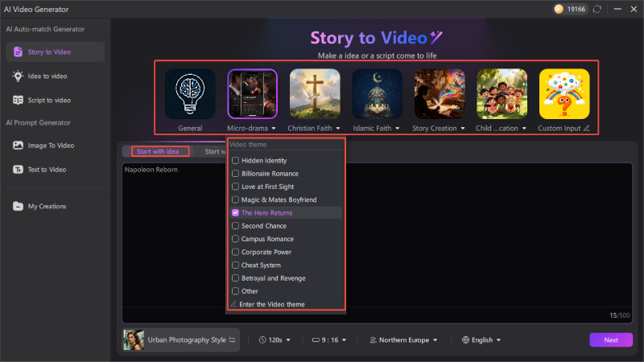Open My Creations folder
The width and height of the screenshot is (644, 362).
47,206
